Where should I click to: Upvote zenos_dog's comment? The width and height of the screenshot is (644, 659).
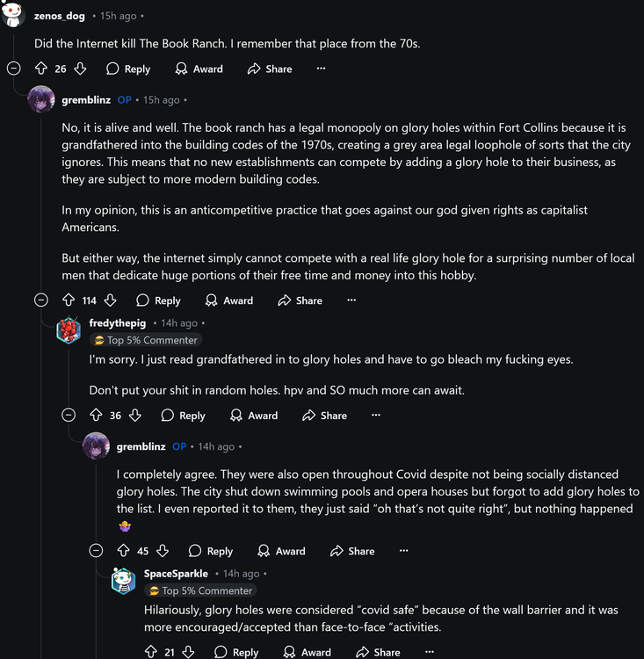coord(40,69)
